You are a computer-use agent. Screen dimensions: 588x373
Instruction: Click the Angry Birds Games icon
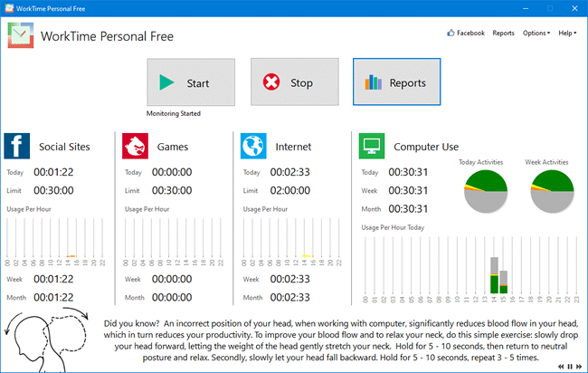tap(135, 146)
